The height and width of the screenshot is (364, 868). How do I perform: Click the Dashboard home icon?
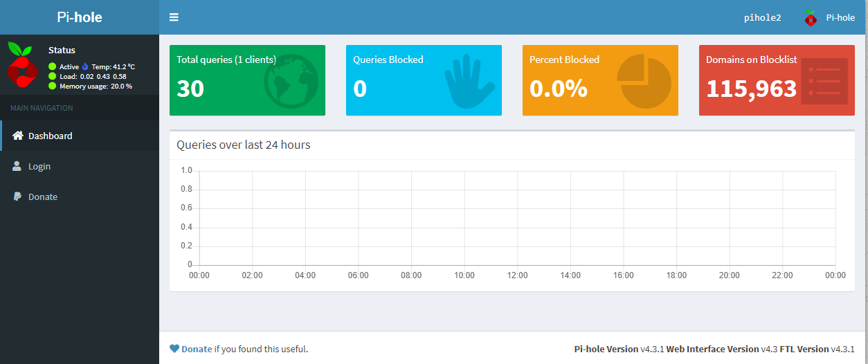tap(18, 136)
